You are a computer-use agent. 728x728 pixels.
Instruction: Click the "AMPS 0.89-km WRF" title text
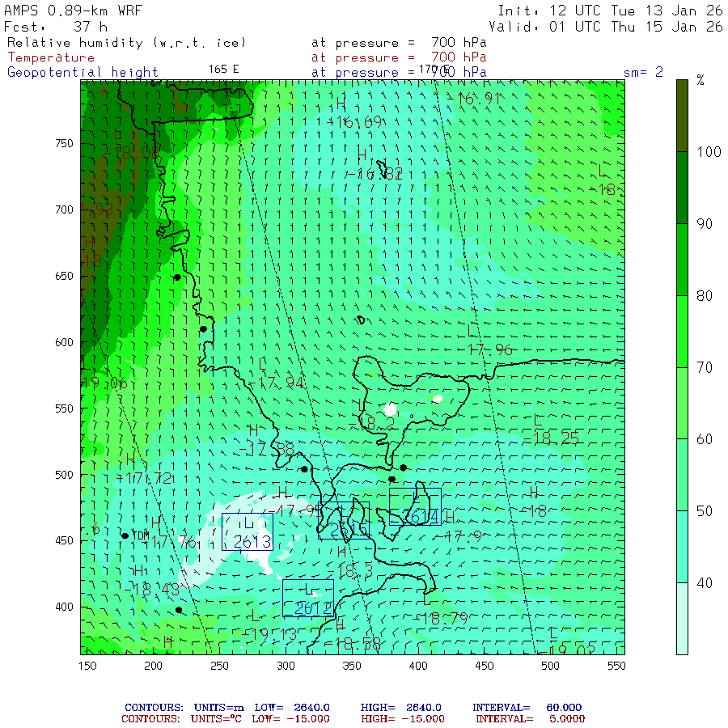(x=73, y=11)
